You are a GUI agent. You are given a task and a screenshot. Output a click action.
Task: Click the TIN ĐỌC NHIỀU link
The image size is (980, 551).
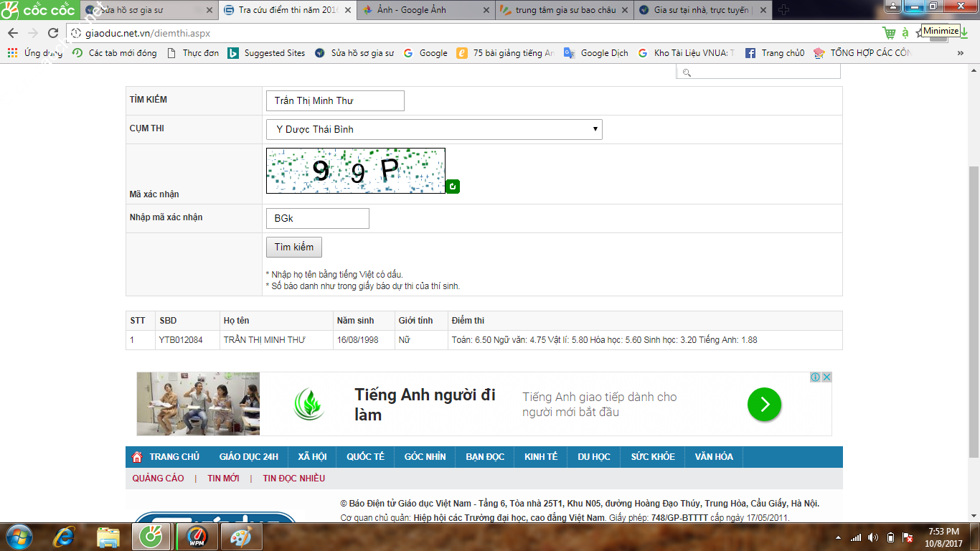click(x=293, y=479)
